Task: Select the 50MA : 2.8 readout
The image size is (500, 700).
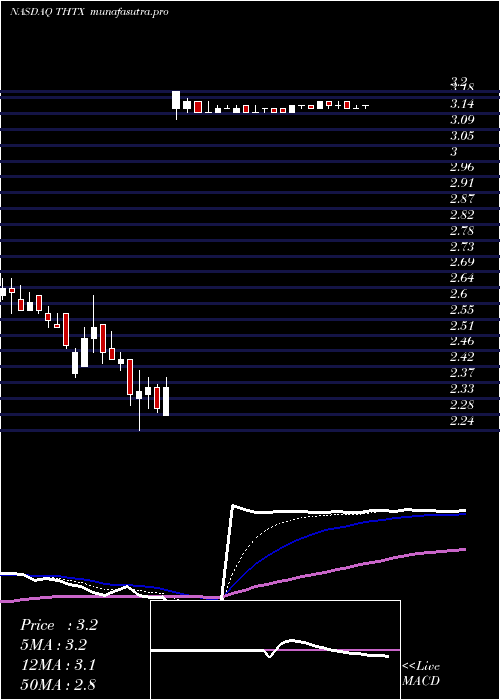Action: coord(57,684)
